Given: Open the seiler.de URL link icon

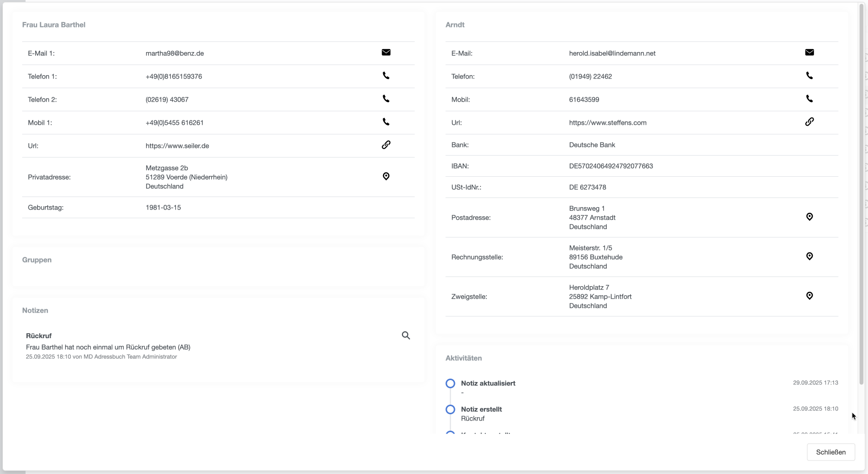Looking at the screenshot, I should [386, 145].
